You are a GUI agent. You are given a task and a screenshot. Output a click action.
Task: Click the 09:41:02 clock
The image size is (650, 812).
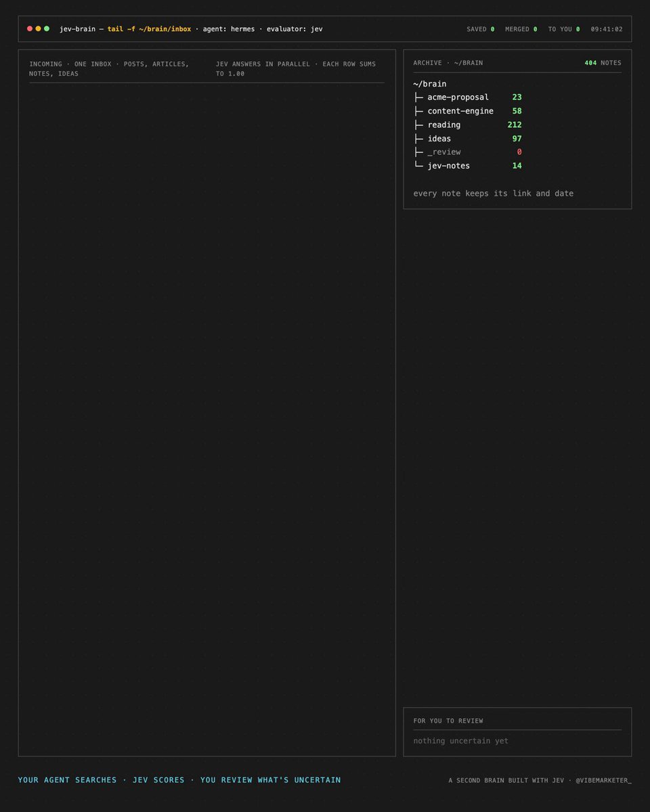(x=607, y=29)
